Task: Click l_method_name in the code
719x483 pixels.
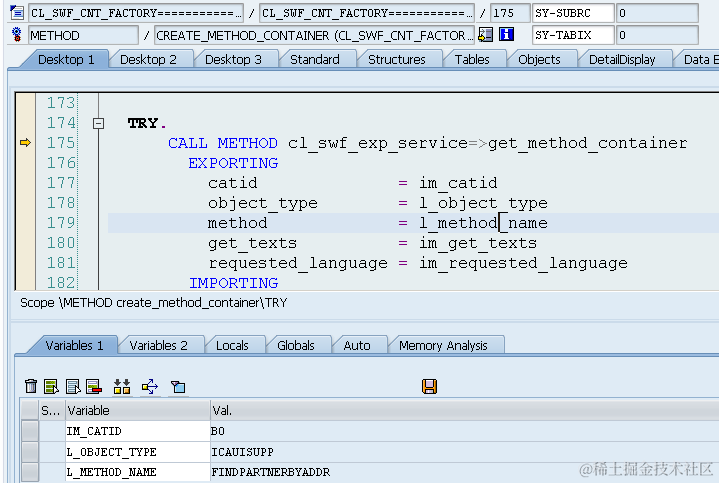Action: pyautogui.click(x=483, y=223)
